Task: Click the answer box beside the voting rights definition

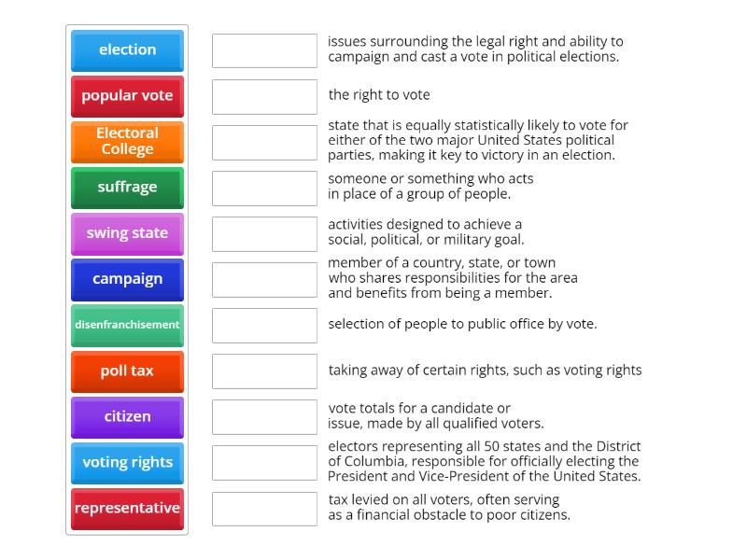Action: click(264, 51)
